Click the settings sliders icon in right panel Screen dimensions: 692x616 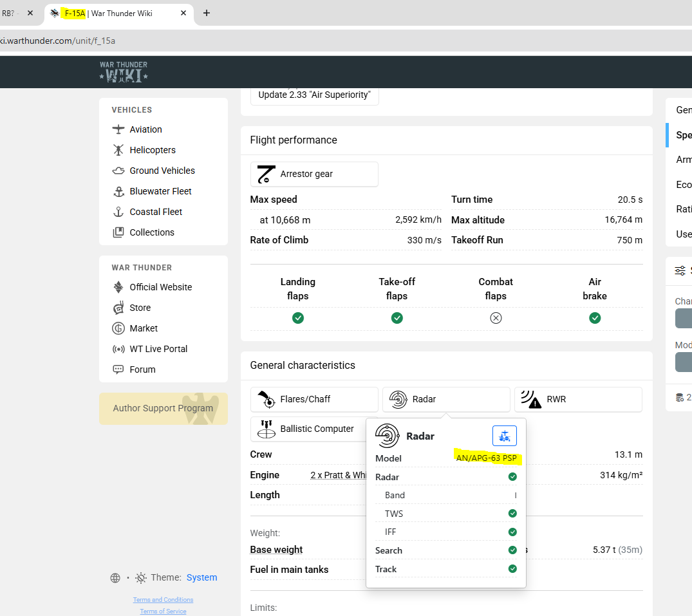click(x=680, y=270)
